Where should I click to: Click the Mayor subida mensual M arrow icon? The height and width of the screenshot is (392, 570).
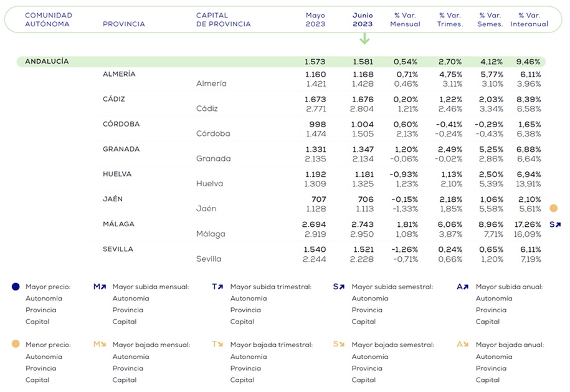(100, 287)
